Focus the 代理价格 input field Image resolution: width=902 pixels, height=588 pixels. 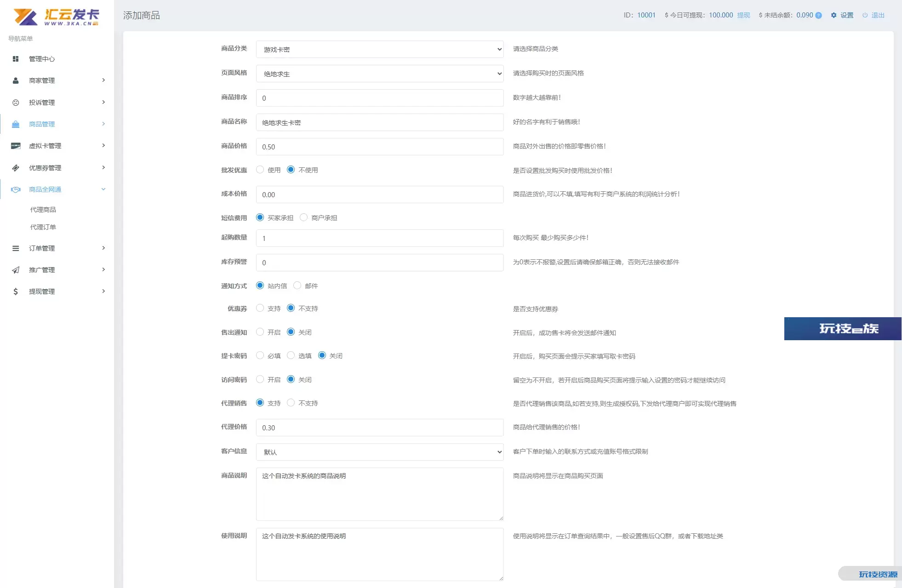[380, 428]
